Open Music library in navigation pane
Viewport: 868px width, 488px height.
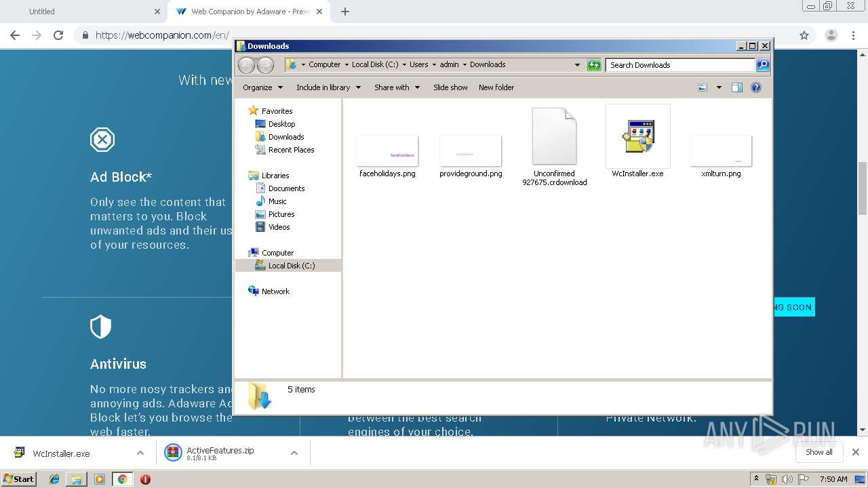coord(277,201)
